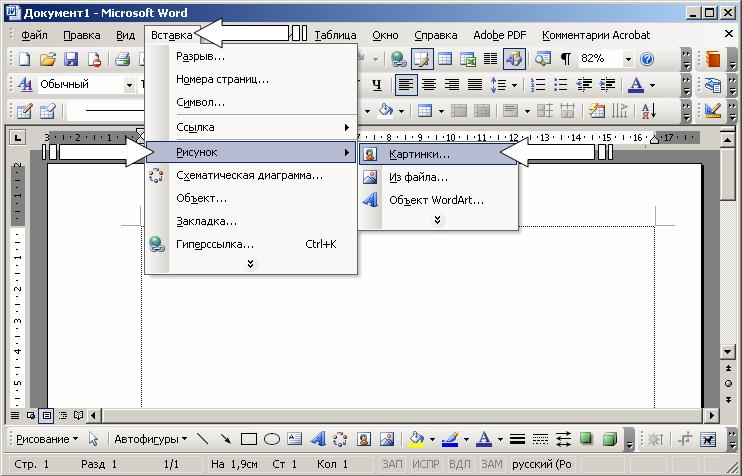This screenshot has height=476, width=742.
Task: Create a new blank document
Action: (24, 59)
